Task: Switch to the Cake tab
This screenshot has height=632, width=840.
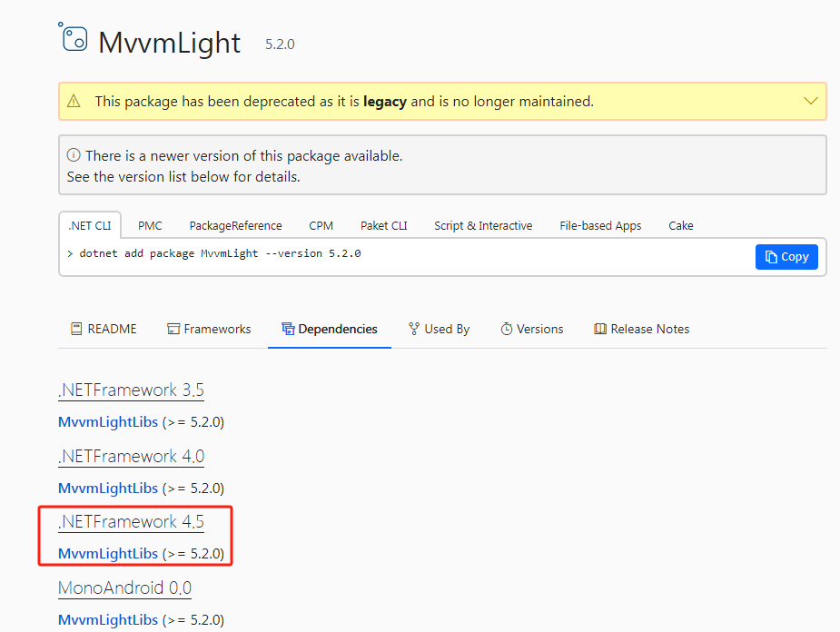Action: (x=681, y=225)
